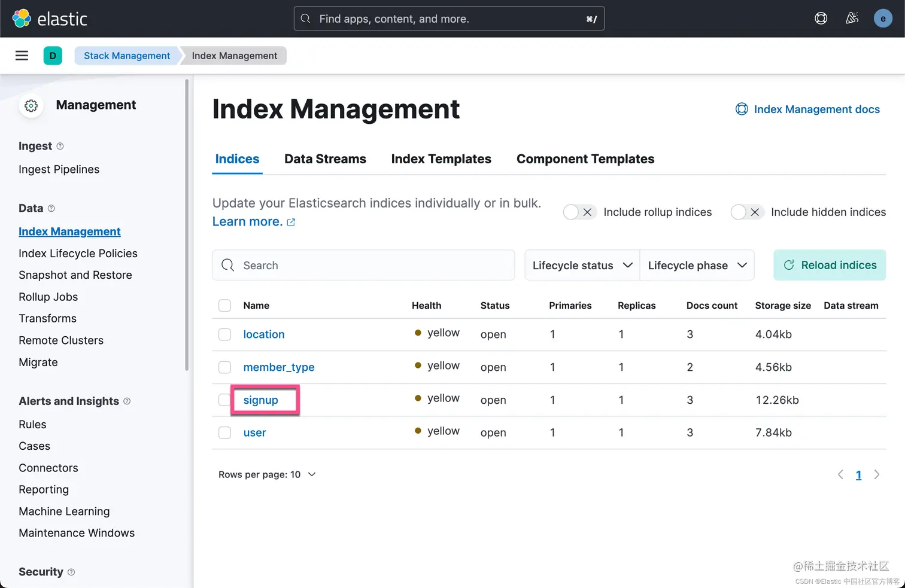The image size is (905, 588).
Task: Open the help menu icon
Action: (x=821, y=19)
